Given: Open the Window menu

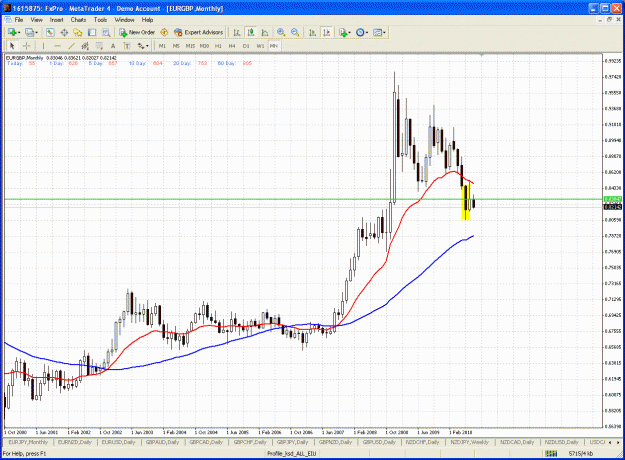Looking at the screenshot, I should pos(124,20).
